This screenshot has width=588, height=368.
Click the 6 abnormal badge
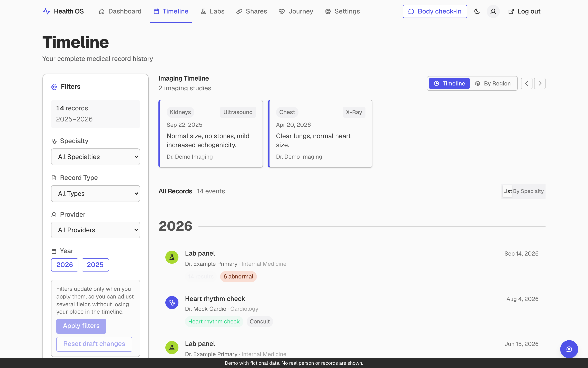(238, 277)
